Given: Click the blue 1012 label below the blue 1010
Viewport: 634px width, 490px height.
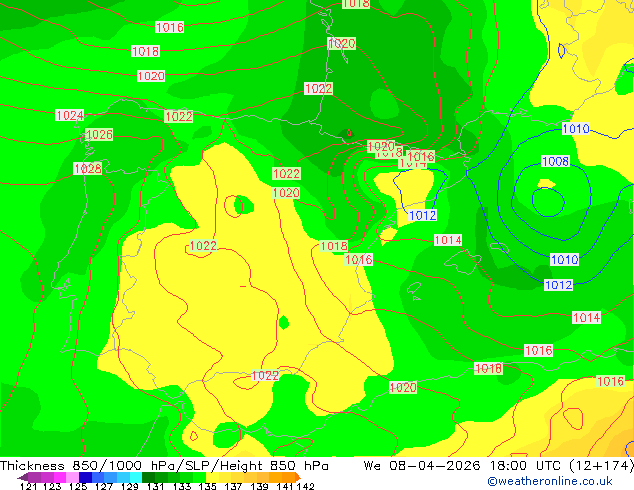Looking at the screenshot, I should [x=558, y=285].
